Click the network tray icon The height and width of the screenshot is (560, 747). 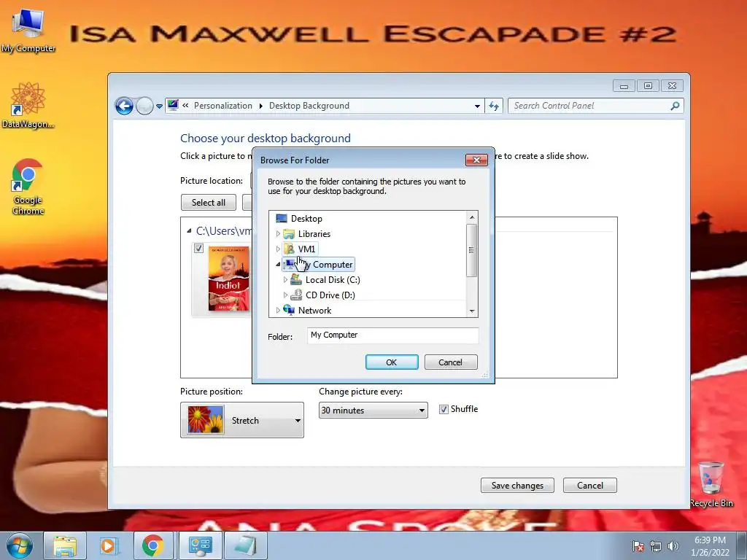pos(656,546)
